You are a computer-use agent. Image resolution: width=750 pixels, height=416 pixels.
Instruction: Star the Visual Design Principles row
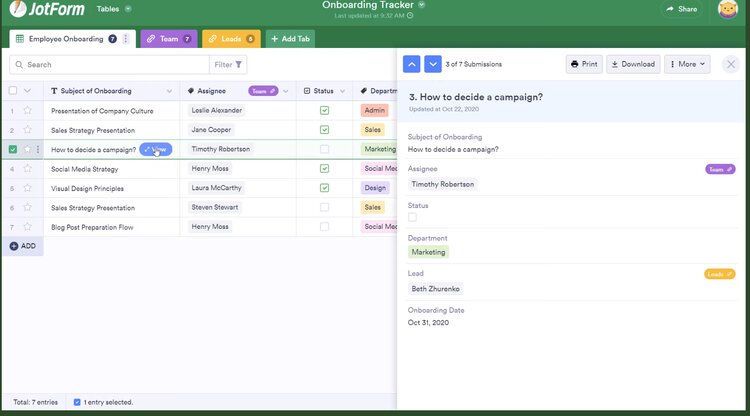(28, 188)
